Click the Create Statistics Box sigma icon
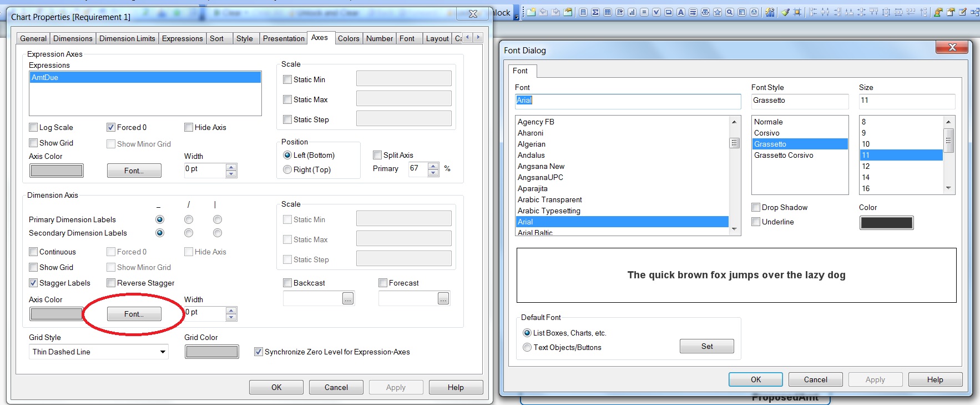980x405 pixels. pos(595,12)
